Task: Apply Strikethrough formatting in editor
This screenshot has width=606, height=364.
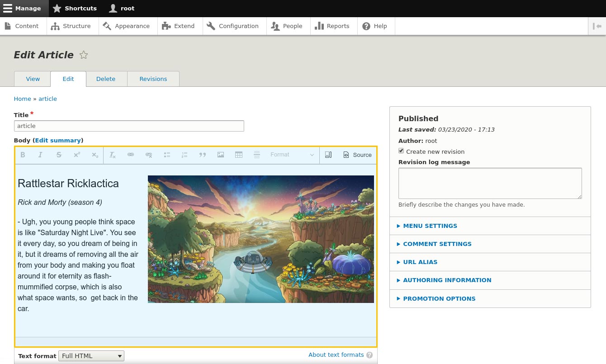Action: (59, 155)
